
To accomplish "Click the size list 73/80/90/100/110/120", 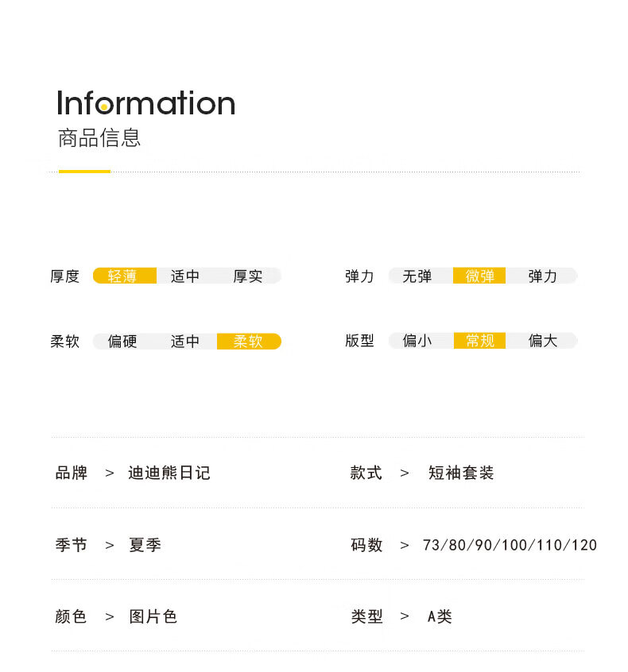I will coord(510,545).
